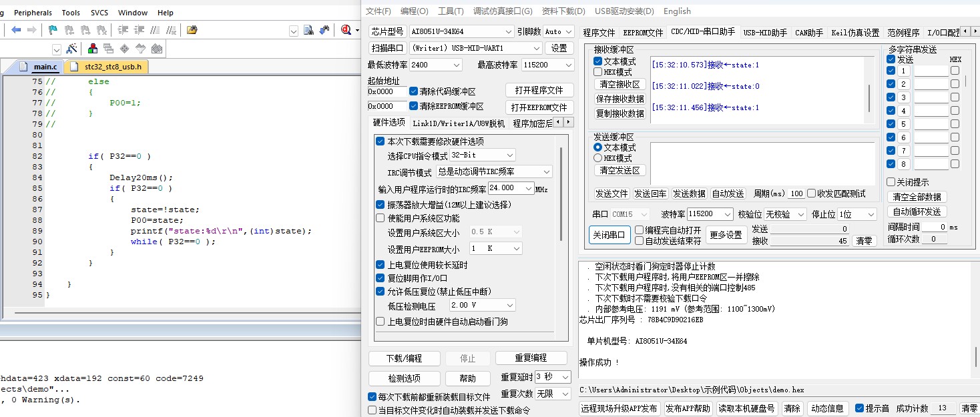The height and width of the screenshot is (417, 980).
Task: Toggle the 提示音 checkbox
Action: [860, 408]
